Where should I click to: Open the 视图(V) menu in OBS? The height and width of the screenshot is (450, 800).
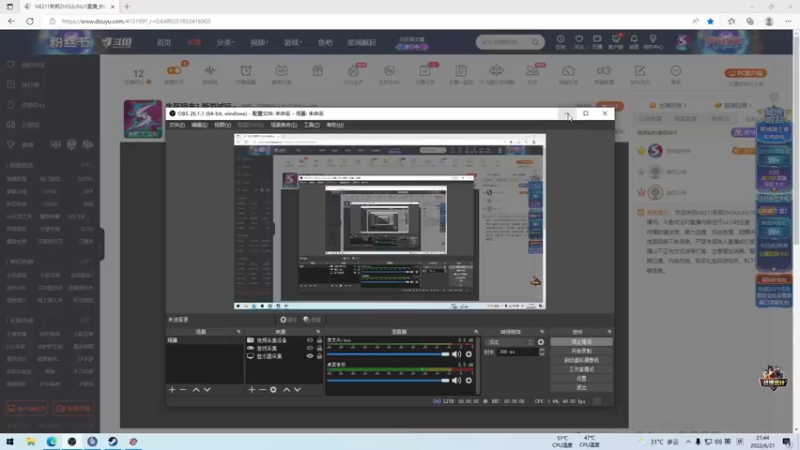click(x=222, y=125)
